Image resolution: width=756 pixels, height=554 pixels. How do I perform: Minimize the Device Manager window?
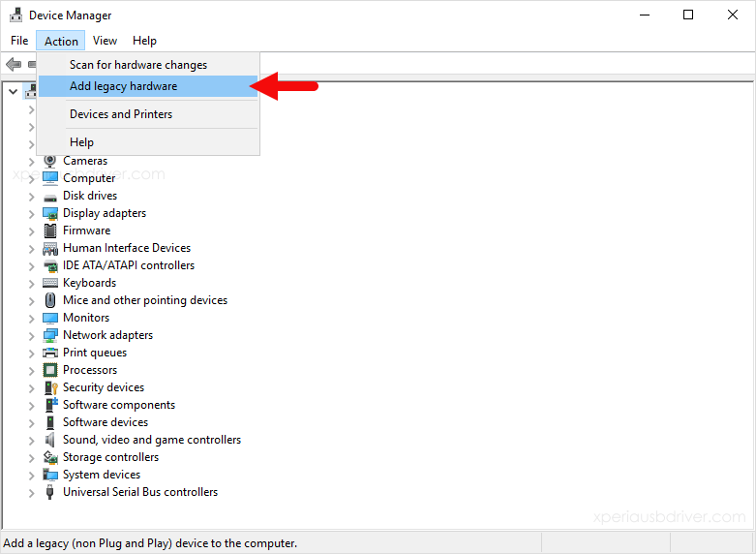[645, 15]
